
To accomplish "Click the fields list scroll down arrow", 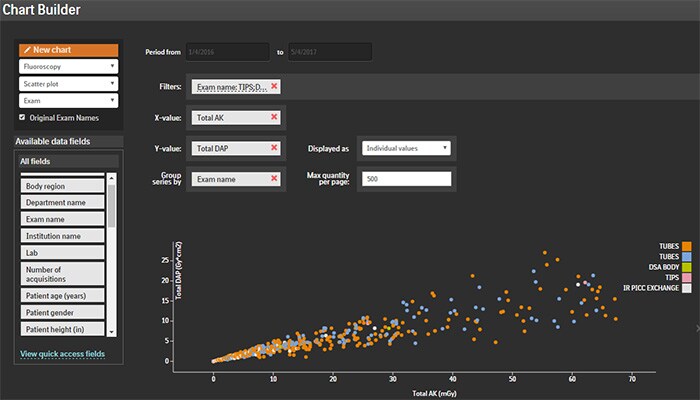I will click(112, 332).
